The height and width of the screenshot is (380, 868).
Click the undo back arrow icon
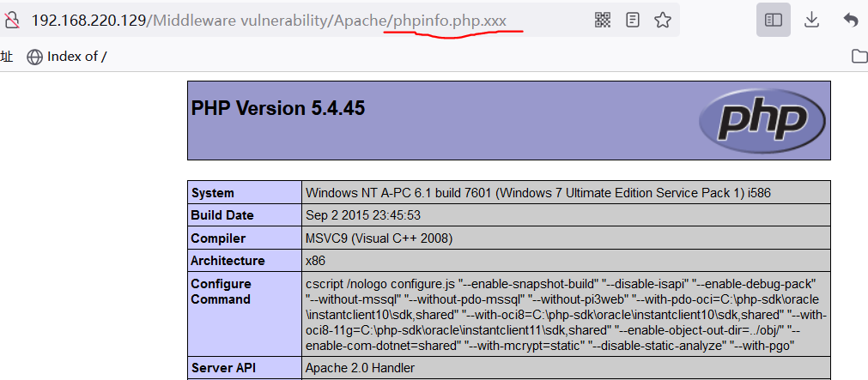851,20
